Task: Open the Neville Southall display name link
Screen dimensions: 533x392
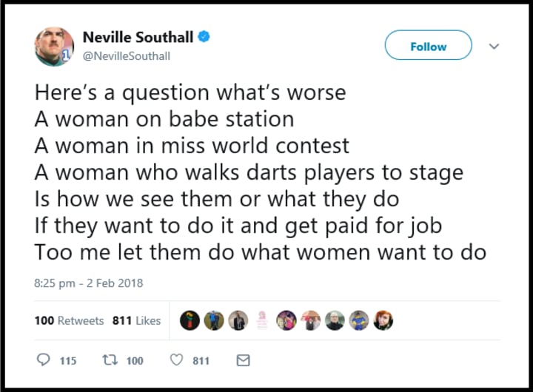Action: click(138, 36)
